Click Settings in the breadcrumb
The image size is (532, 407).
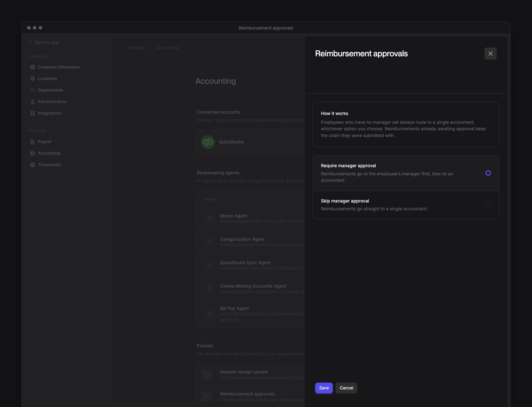click(x=136, y=48)
